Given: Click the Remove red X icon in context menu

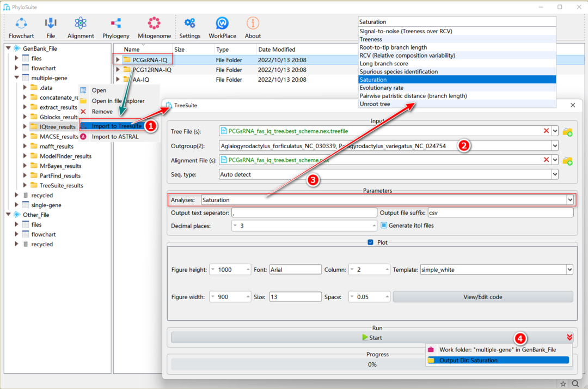Looking at the screenshot, I should point(83,111).
